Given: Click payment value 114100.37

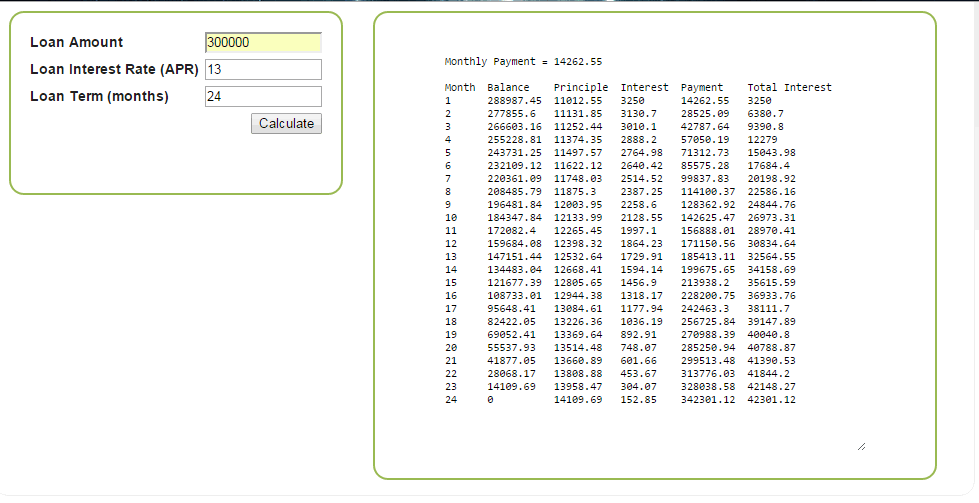Looking at the screenshot, I should click(708, 192).
